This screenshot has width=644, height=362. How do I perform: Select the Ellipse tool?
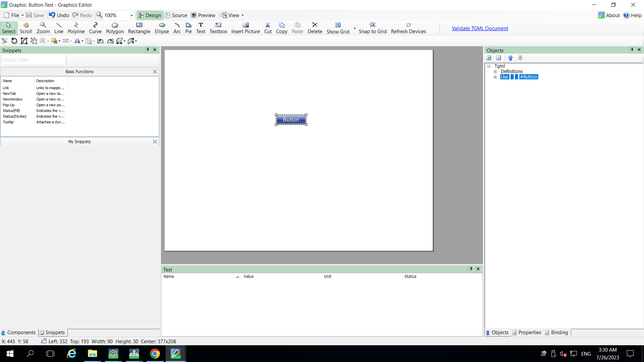pyautogui.click(x=162, y=28)
